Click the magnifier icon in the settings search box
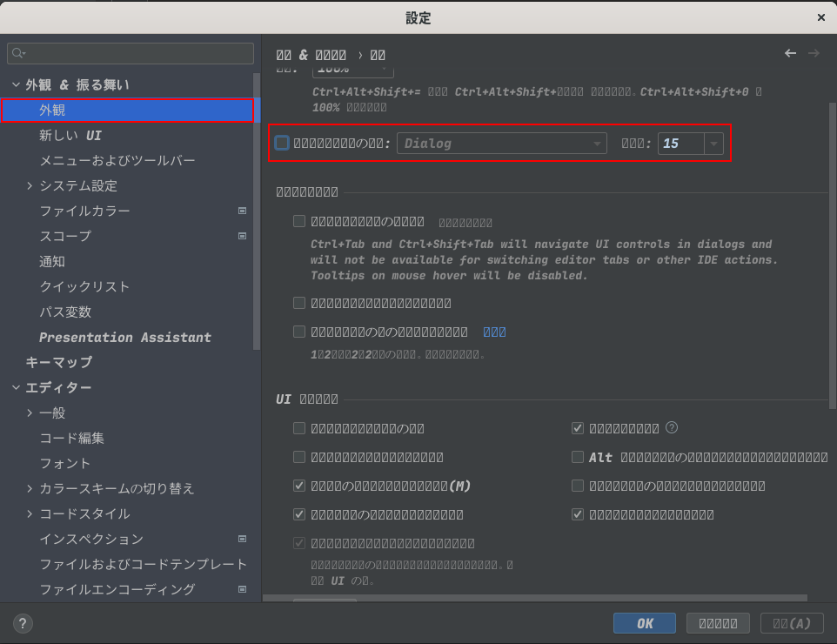Image resolution: width=837 pixels, height=644 pixels. pyautogui.click(x=17, y=53)
